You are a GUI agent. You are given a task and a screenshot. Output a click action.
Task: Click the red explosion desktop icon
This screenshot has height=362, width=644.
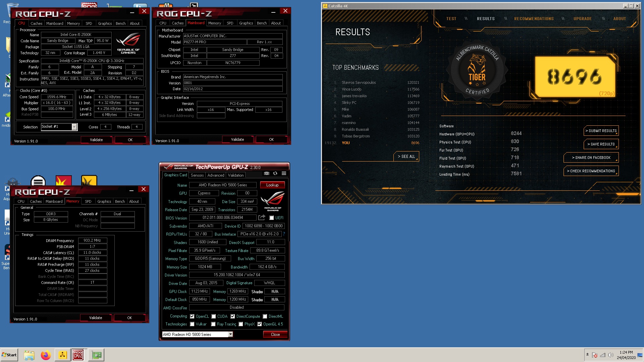pyautogui.click(x=63, y=180)
